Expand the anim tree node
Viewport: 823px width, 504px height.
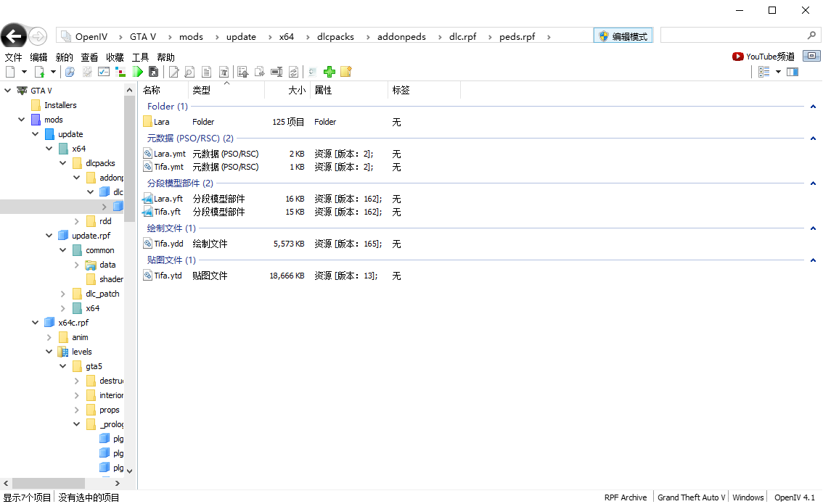(49, 336)
